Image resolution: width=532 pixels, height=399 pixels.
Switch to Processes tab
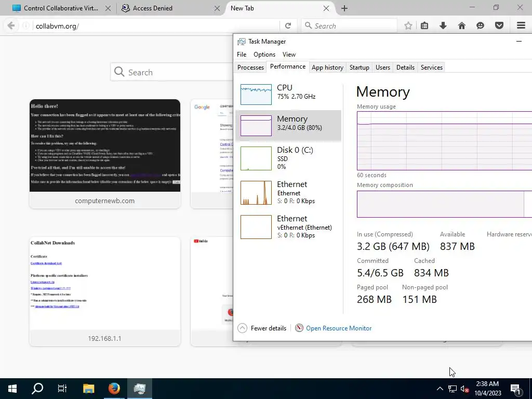tap(250, 67)
